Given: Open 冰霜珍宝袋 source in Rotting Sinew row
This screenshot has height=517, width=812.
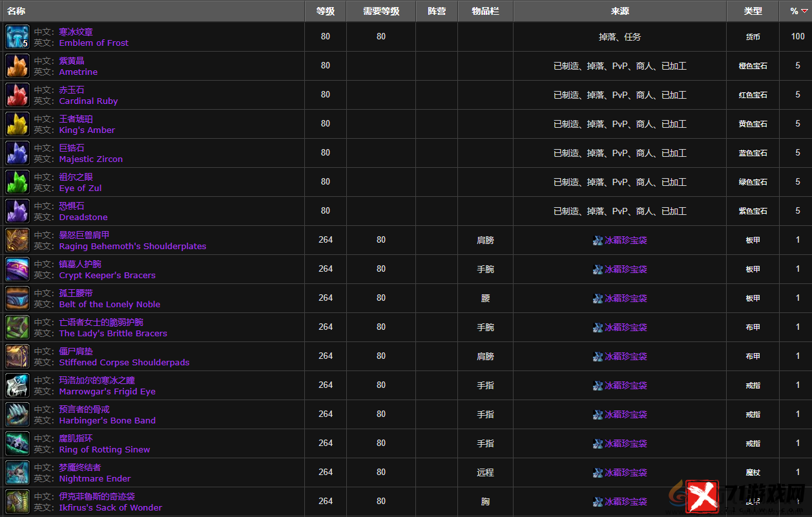Looking at the screenshot, I should click(x=626, y=443).
